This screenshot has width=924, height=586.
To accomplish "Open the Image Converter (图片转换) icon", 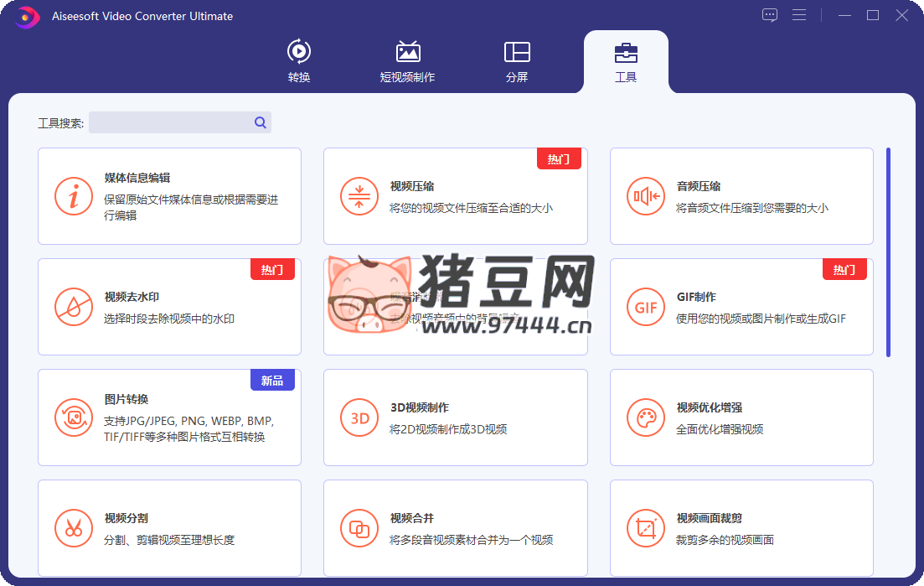I will pyautogui.click(x=74, y=417).
